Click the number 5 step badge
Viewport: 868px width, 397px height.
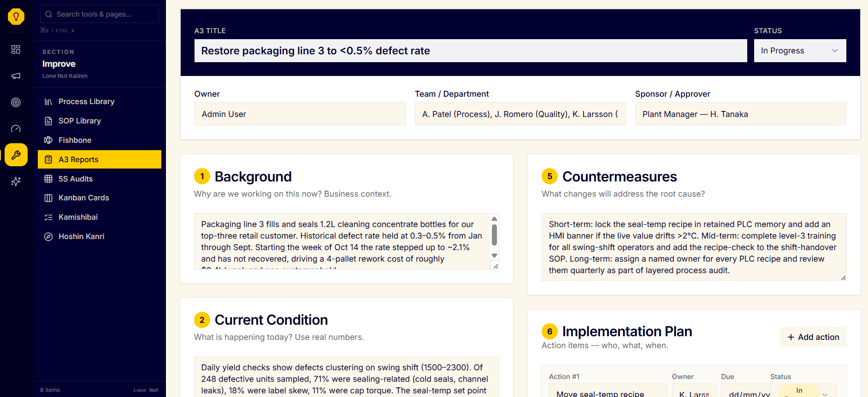coord(549,176)
